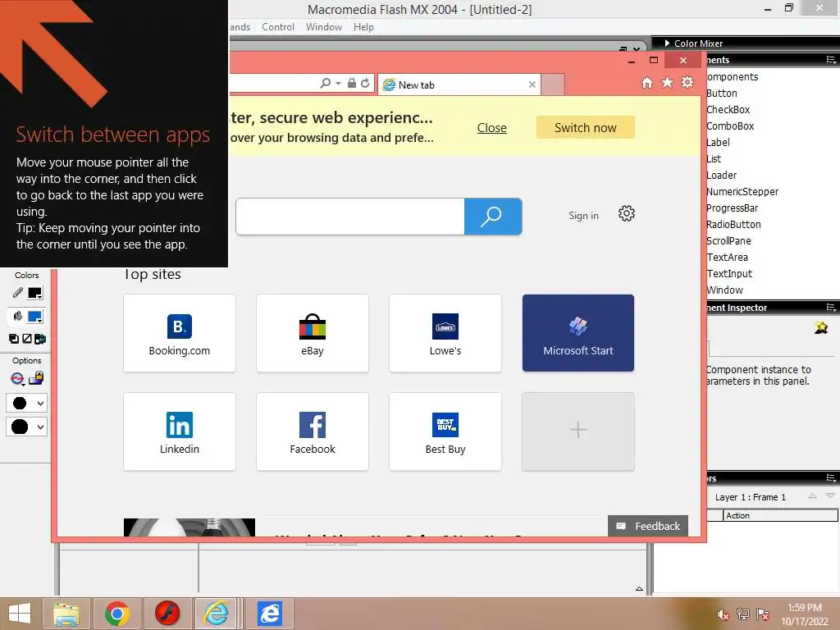Select the New tab tab in IE
The width and height of the screenshot is (840, 630).
coord(459,84)
